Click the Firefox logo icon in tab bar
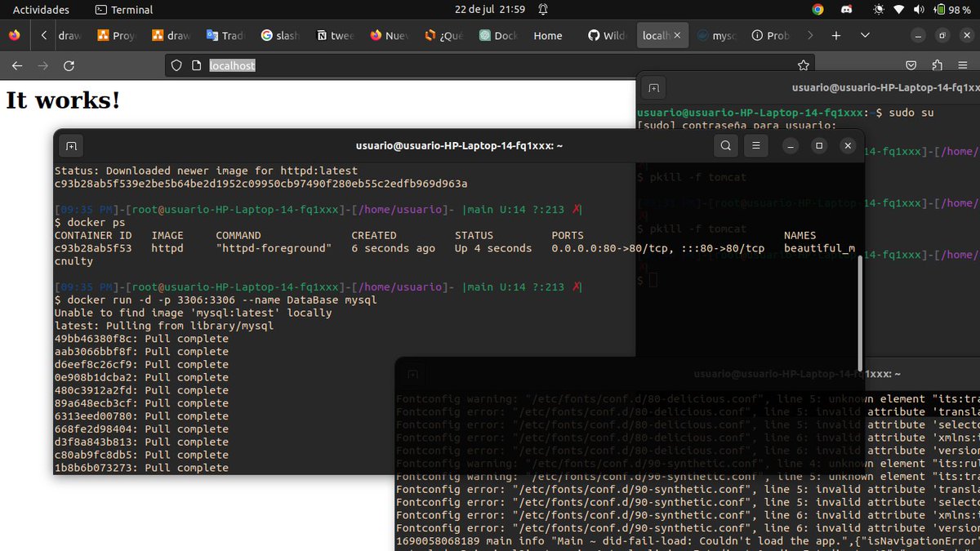Viewport: 980px width, 551px height. click(14, 35)
